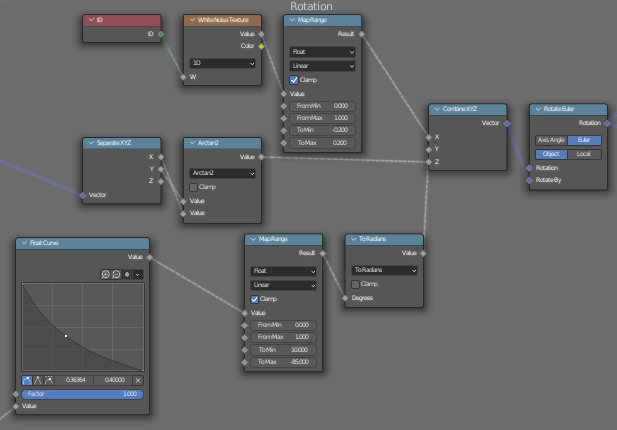Select Local space in Rotate Euler
617x430 pixels.
click(x=584, y=154)
